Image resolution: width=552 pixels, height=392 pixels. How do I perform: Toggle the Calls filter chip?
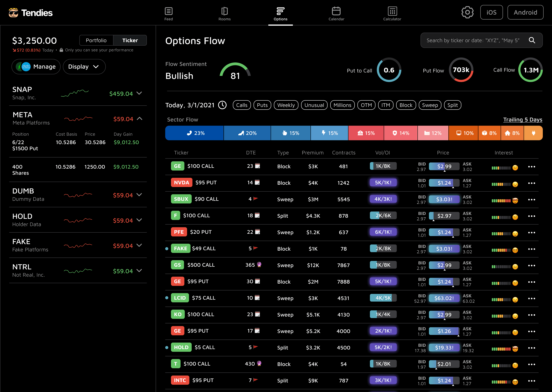[242, 105]
